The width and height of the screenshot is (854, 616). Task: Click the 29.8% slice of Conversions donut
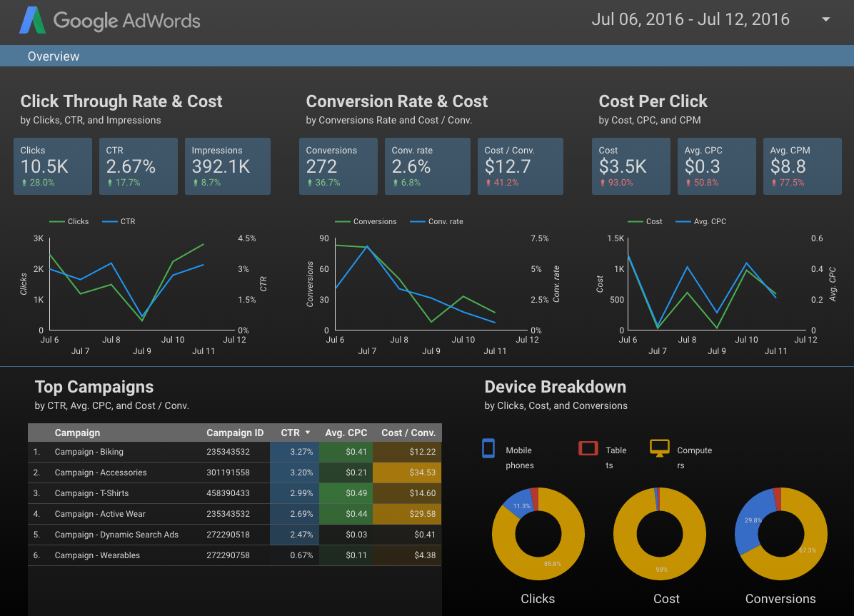[x=749, y=525]
